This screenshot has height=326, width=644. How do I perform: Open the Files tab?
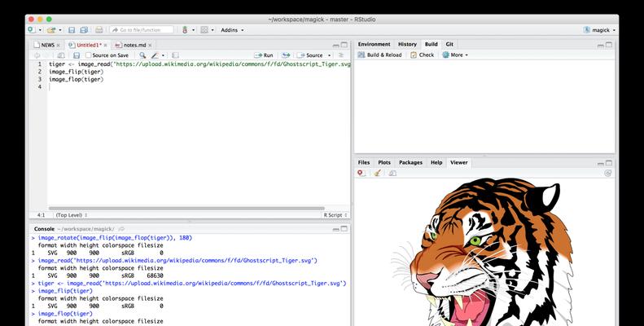363,162
